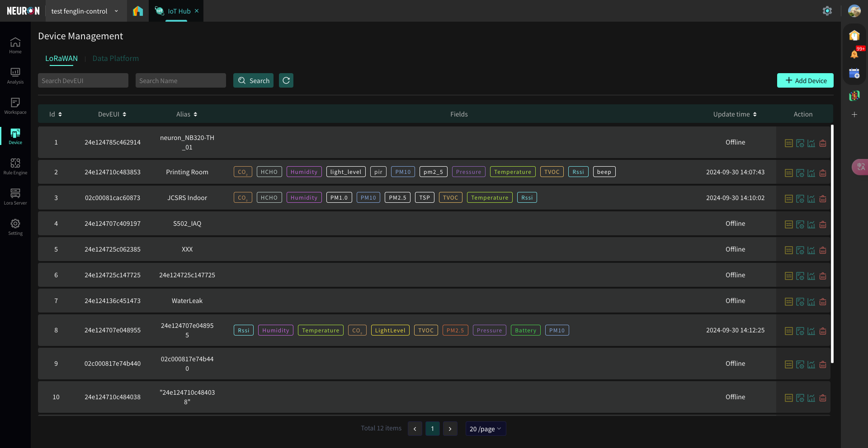Click the Add Device button
The width and height of the screenshot is (868, 448).
point(805,80)
